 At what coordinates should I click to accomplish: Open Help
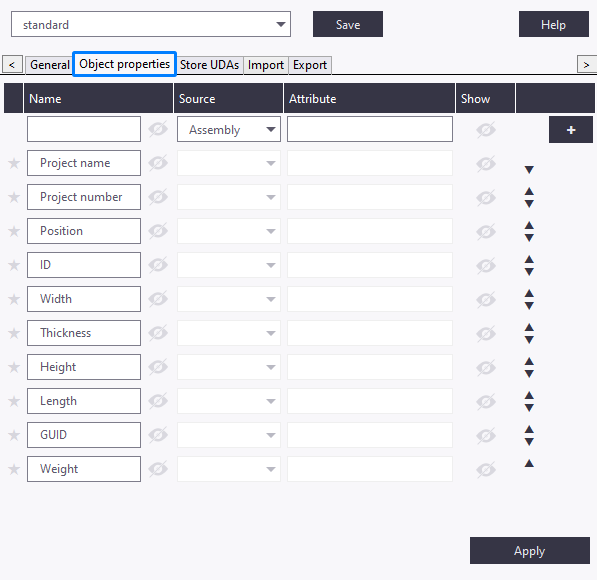click(x=554, y=24)
